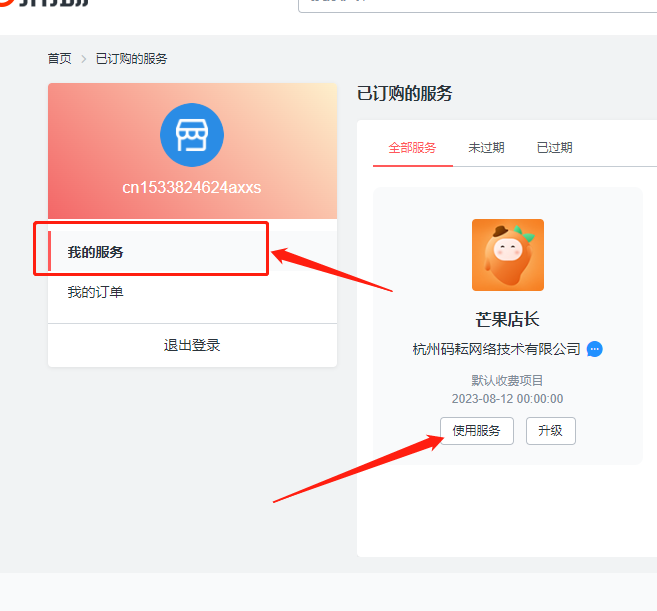Click the 退出登录 logout button
The width and height of the screenshot is (657, 611).
pos(192,345)
